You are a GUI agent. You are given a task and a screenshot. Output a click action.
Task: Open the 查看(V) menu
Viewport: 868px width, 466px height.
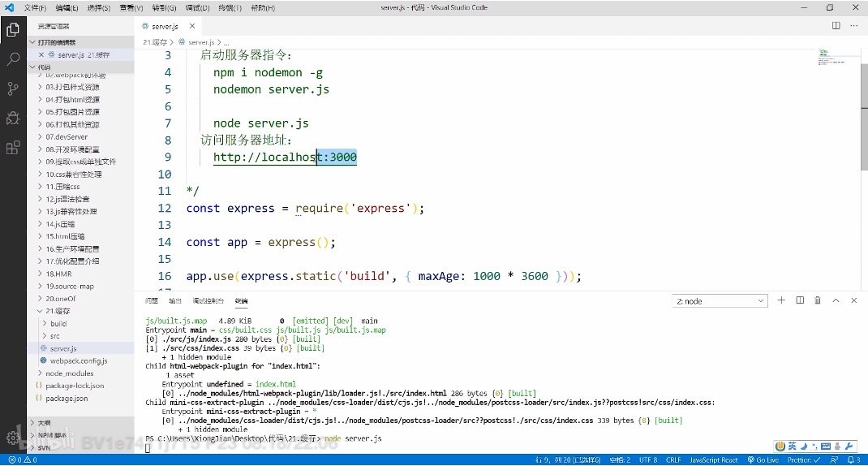click(x=131, y=8)
